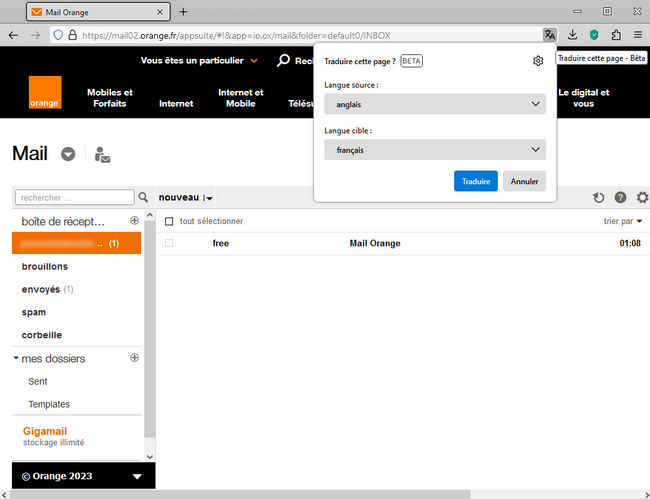The width and height of the screenshot is (650, 499).
Task: Expand the Mail round dropdown arrow
Action: [68, 154]
